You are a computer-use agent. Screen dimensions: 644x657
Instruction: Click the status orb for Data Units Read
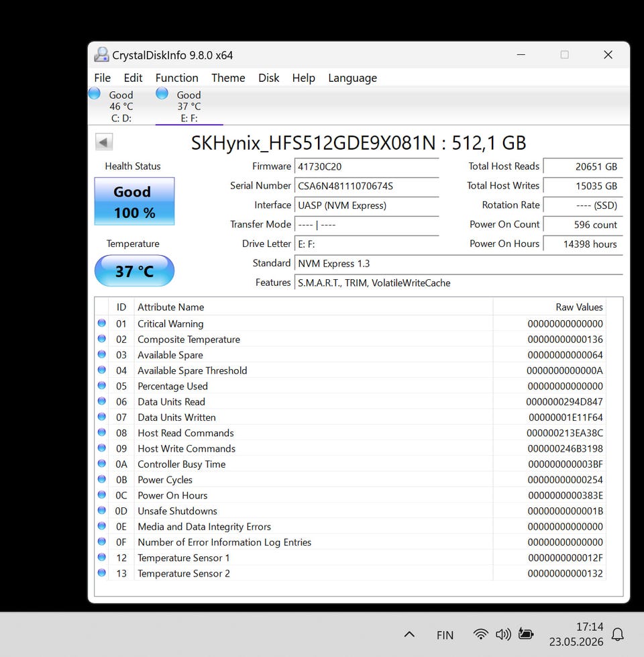[102, 401]
